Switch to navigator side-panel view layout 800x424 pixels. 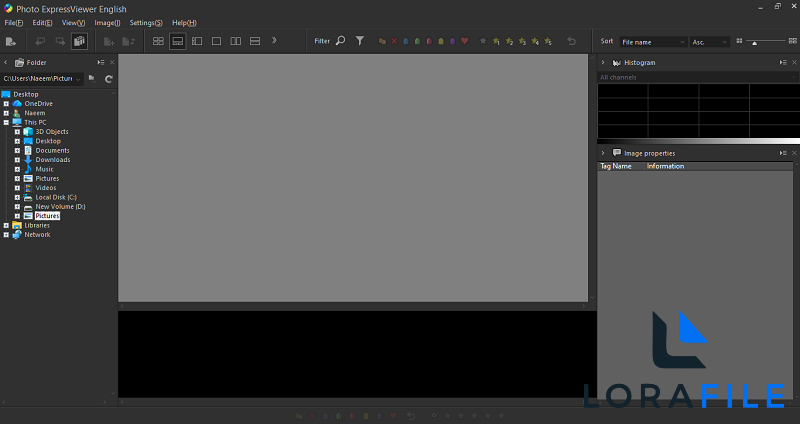[x=197, y=41]
